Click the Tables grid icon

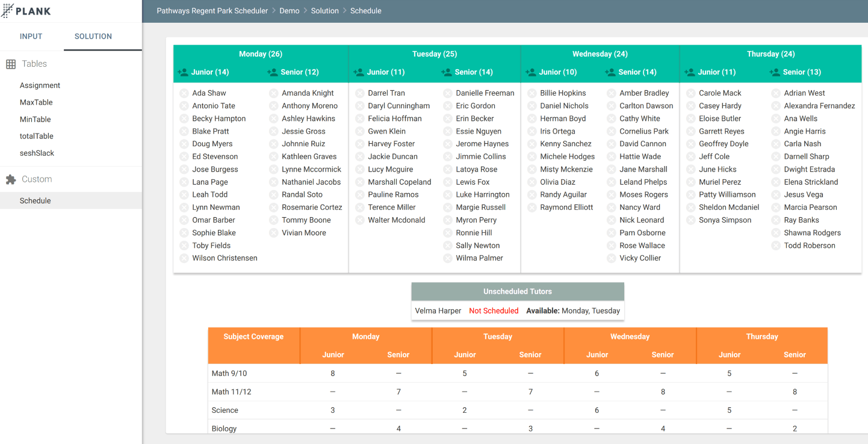tap(11, 64)
